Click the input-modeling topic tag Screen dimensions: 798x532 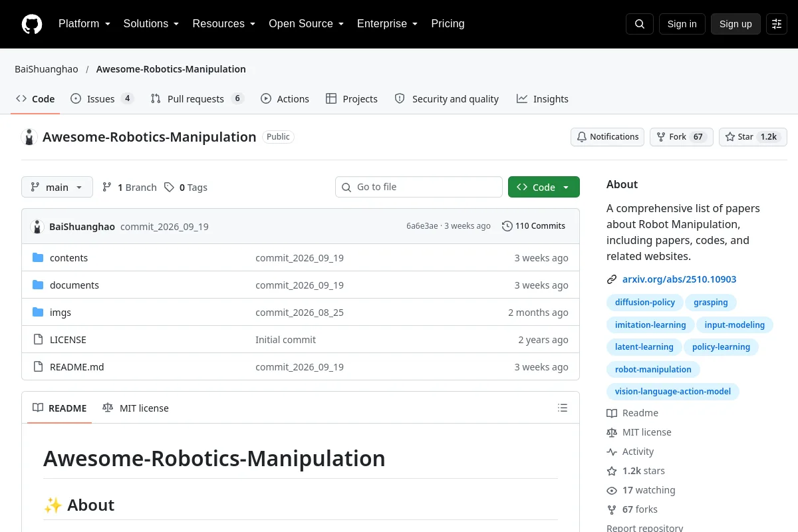[735, 325]
